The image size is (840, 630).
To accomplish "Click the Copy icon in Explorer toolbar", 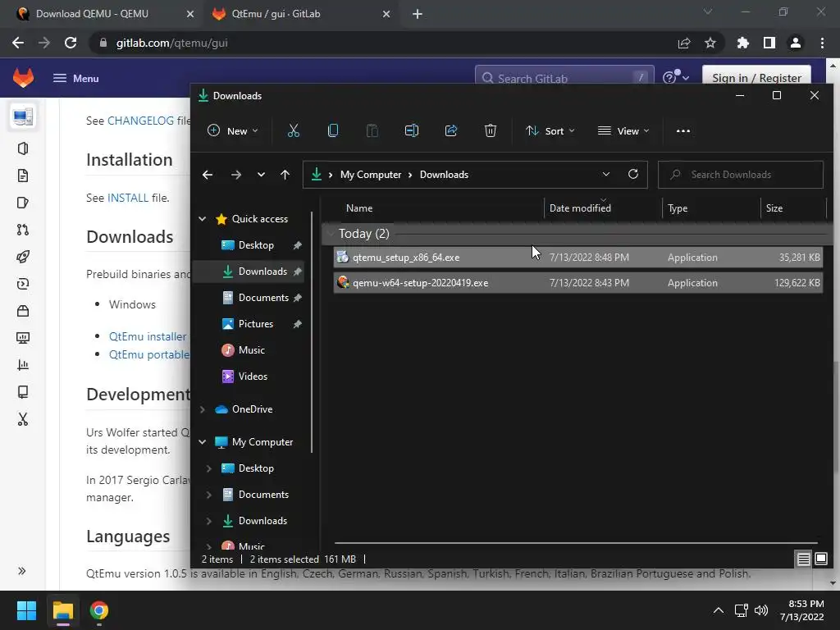I will pyautogui.click(x=333, y=130).
